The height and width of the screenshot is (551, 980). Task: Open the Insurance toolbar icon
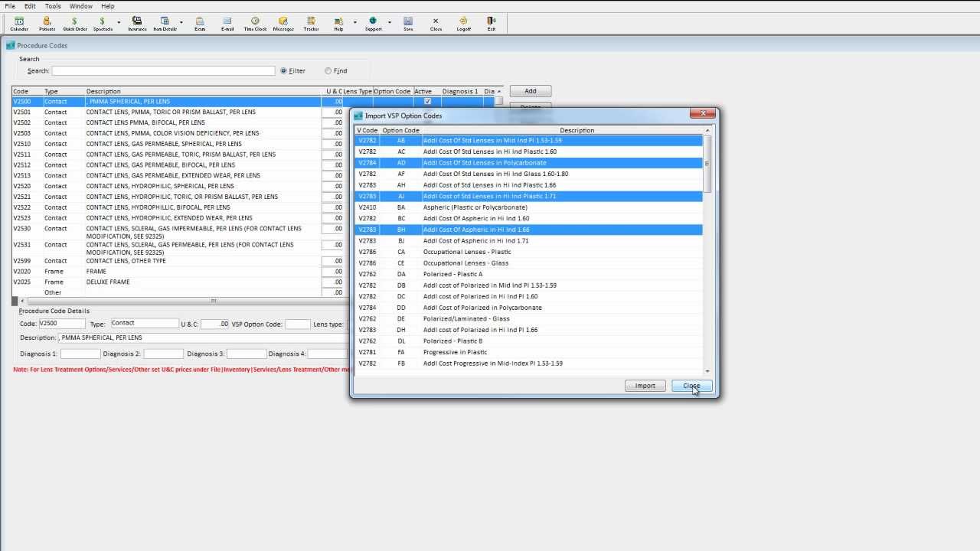tap(137, 24)
